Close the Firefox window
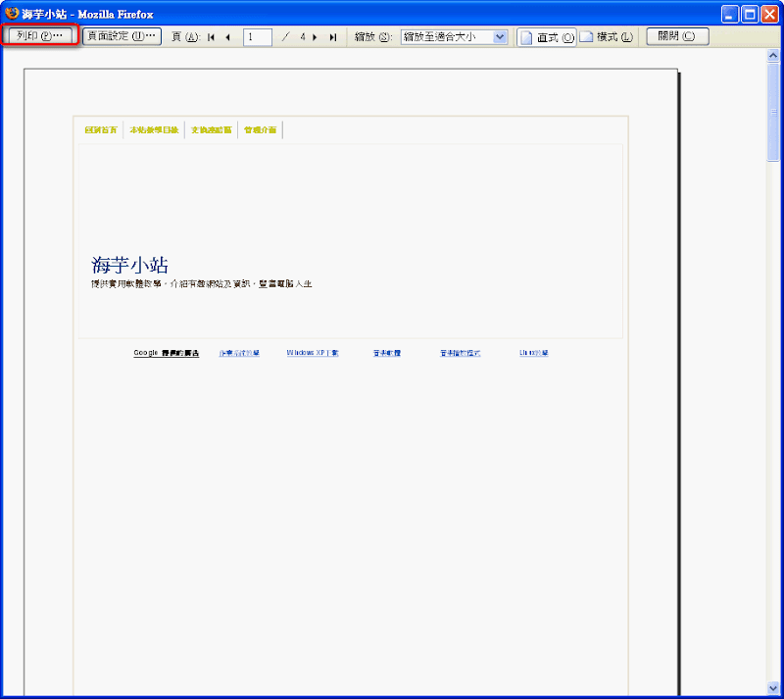784x699 pixels. (769, 14)
